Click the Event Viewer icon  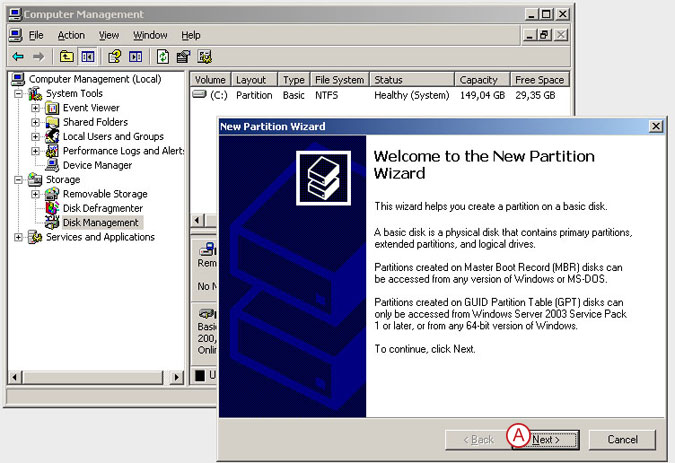[52, 108]
